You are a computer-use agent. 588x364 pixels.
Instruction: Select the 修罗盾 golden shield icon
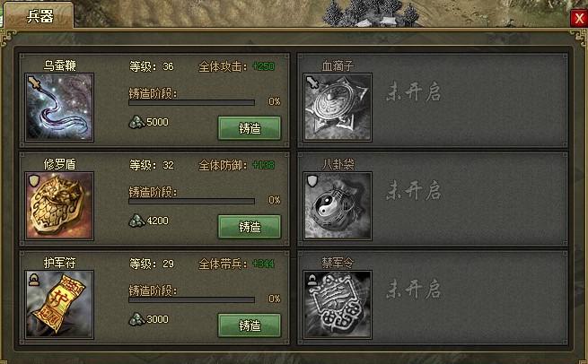tap(59, 205)
